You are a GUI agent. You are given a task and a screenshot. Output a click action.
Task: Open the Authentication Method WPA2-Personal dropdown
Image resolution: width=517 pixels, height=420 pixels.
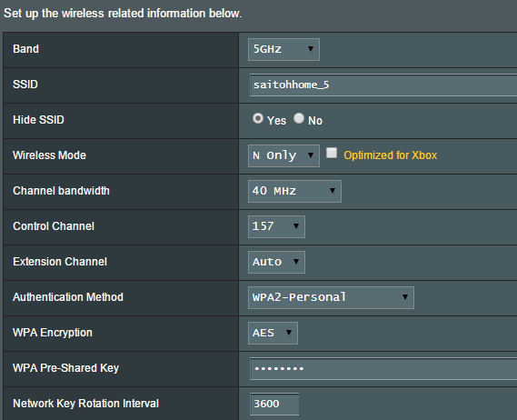331,297
